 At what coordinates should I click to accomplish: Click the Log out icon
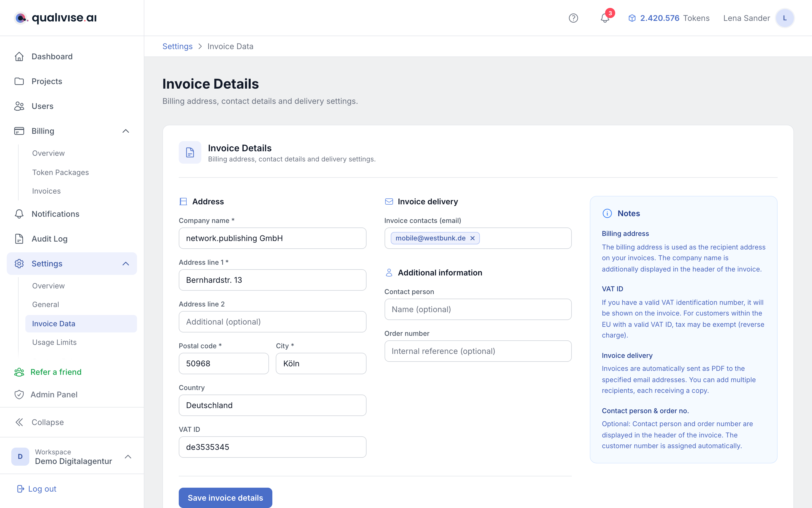point(21,489)
